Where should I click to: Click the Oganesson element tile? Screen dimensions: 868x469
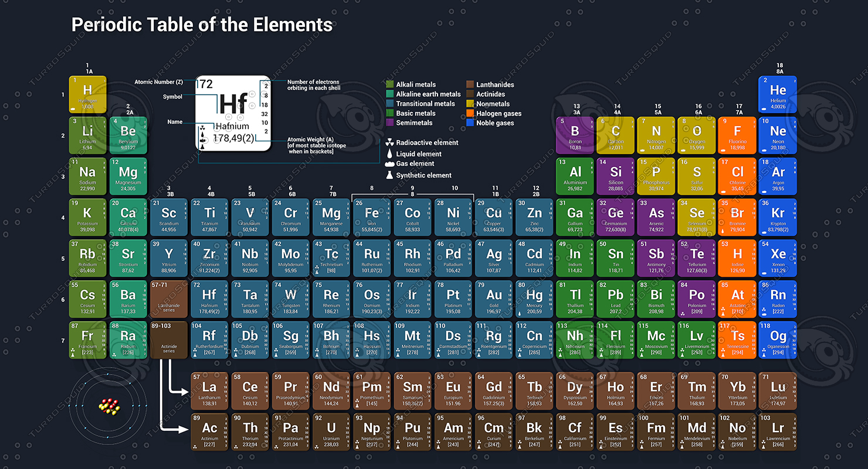click(778, 340)
